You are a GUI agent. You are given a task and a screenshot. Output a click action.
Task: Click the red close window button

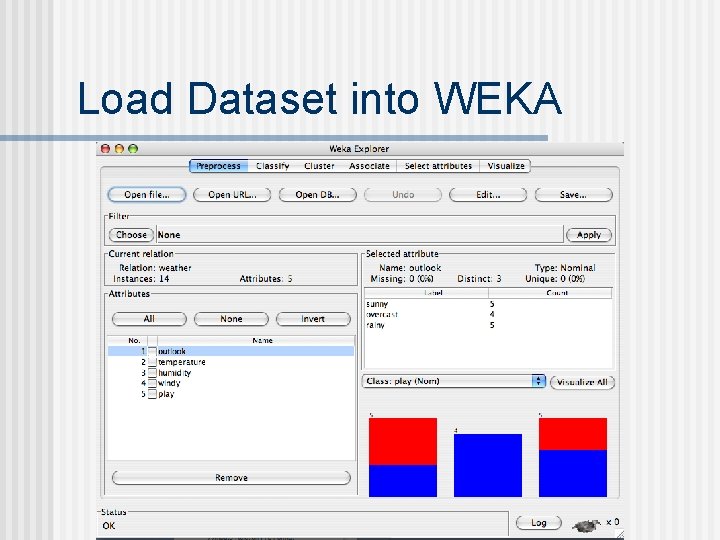[105, 149]
